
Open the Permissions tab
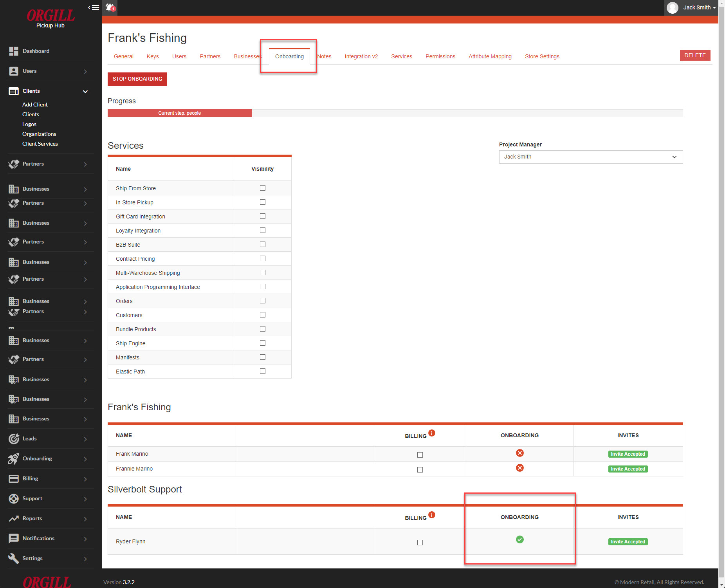pyautogui.click(x=440, y=56)
